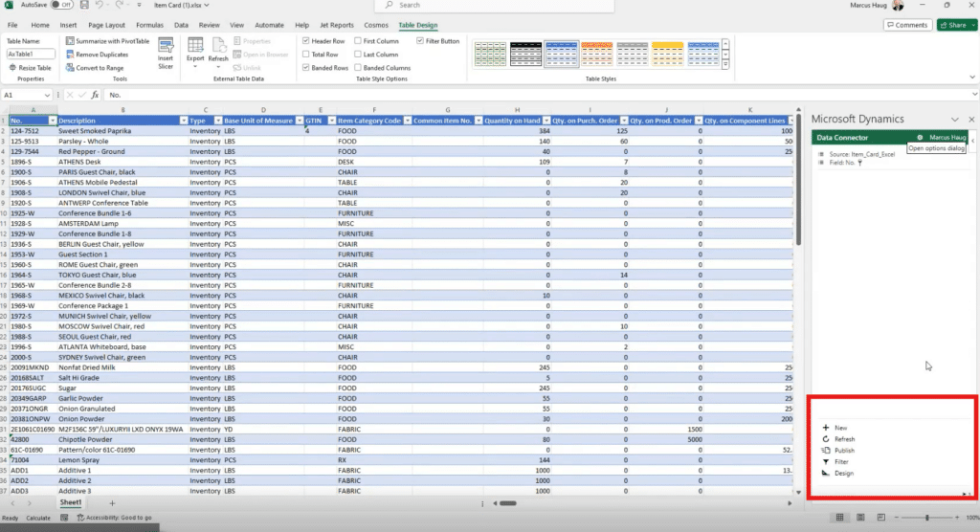Open Quantity on Hand filter dropdown
The height and width of the screenshot is (532, 980).
tap(546, 121)
